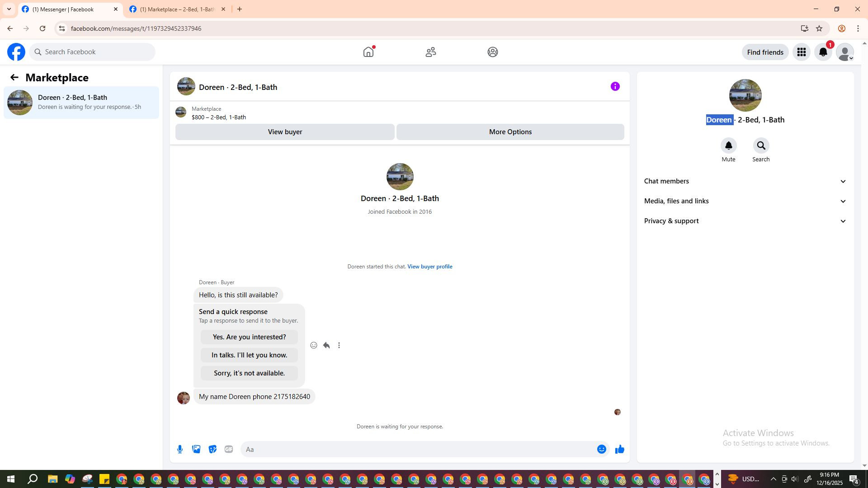Open the Groups icon in top navigation
This screenshot has width=868, height=488.
click(493, 52)
